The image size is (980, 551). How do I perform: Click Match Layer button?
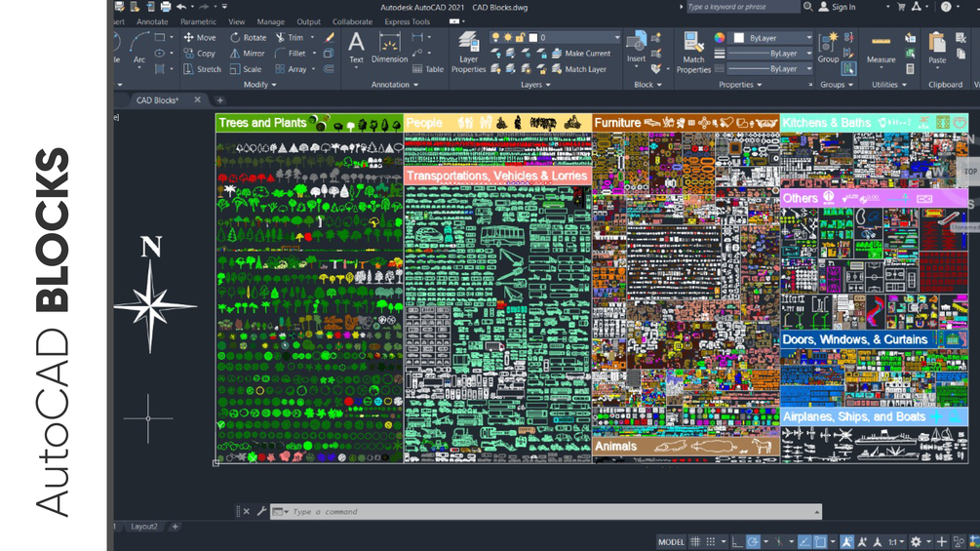click(579, 69)
